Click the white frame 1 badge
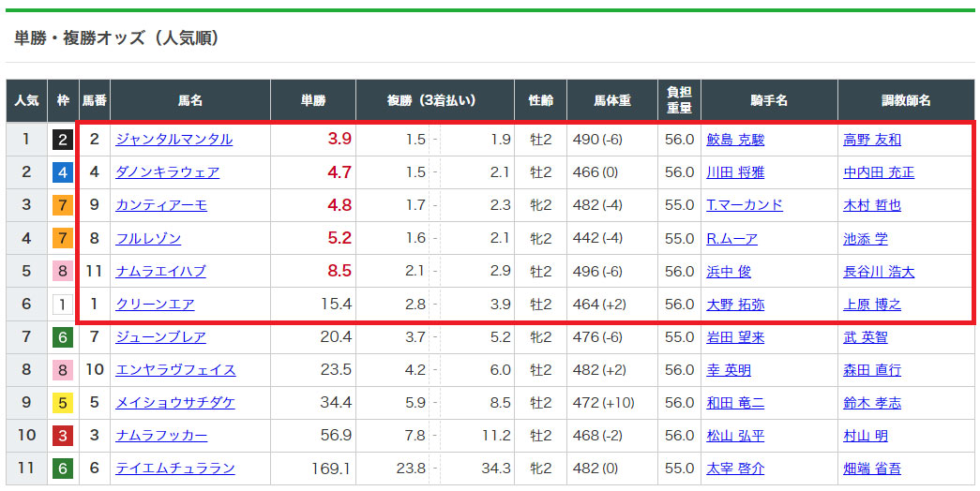This screenshot has width=980, height=491. point(63,305)
